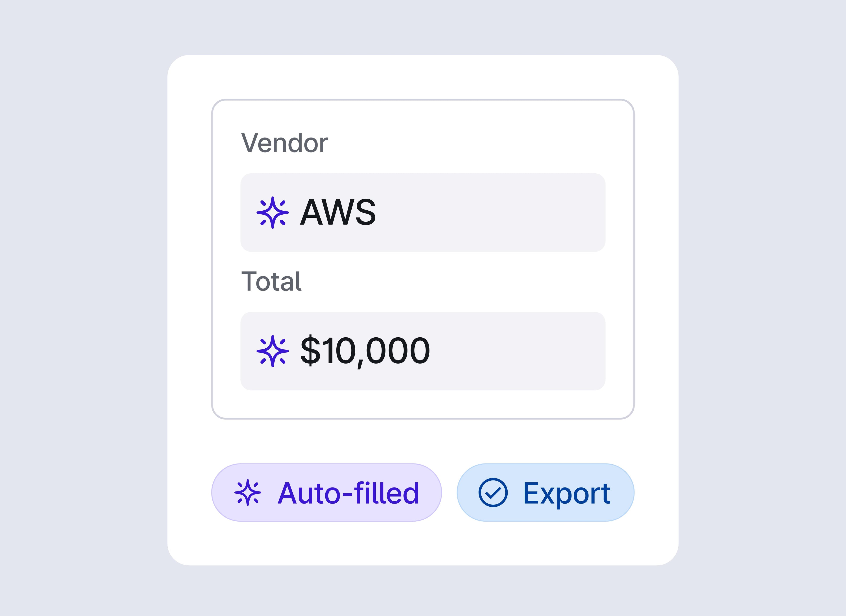846x616 pixels.
Task: Click the sparkle icon beside $10,000
Action: 273,351
